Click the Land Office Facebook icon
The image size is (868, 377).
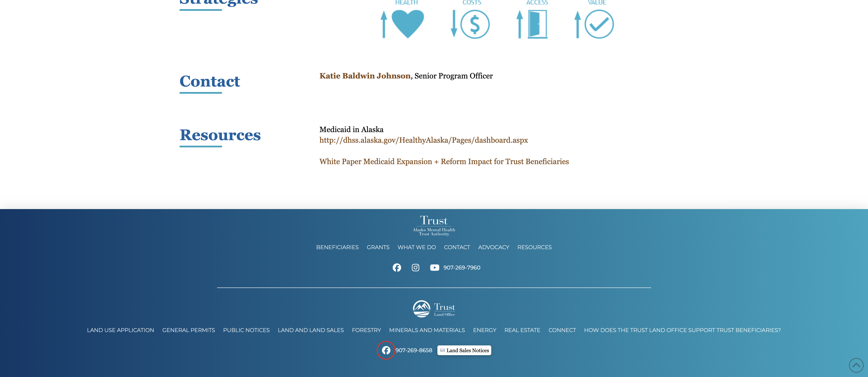[x=386, y=350]
